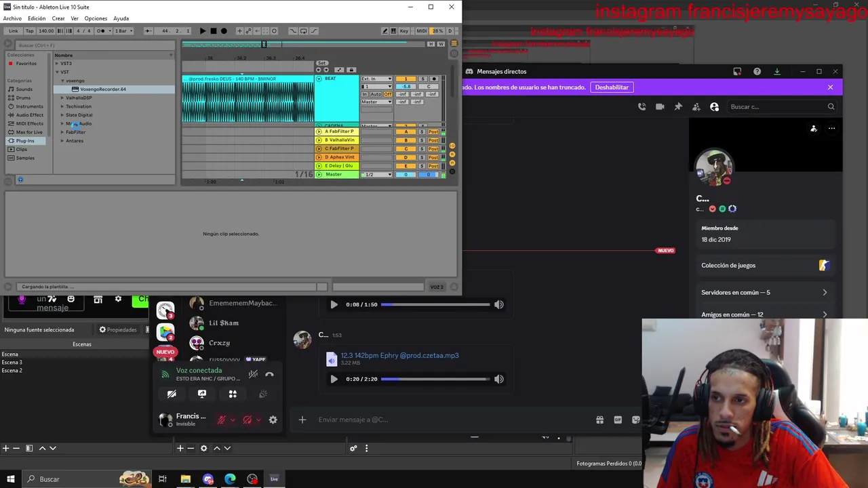Screen dimensions: 868x488
Task: Toggle the Ableton Link button
Action: (13, 30)
